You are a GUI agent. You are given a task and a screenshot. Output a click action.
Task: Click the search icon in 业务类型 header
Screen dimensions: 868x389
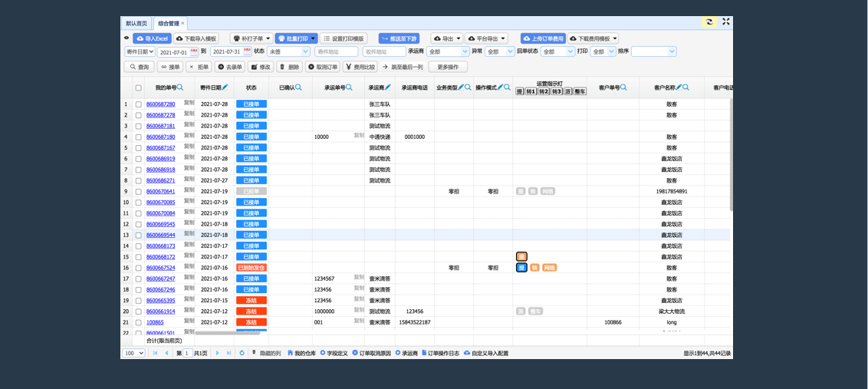(x=468, y=87)
